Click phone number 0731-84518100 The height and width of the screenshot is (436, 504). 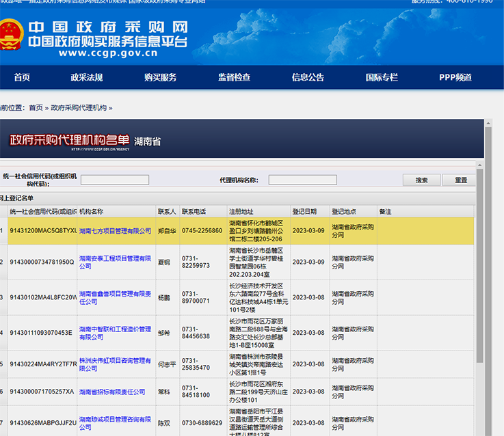[196, 392]
